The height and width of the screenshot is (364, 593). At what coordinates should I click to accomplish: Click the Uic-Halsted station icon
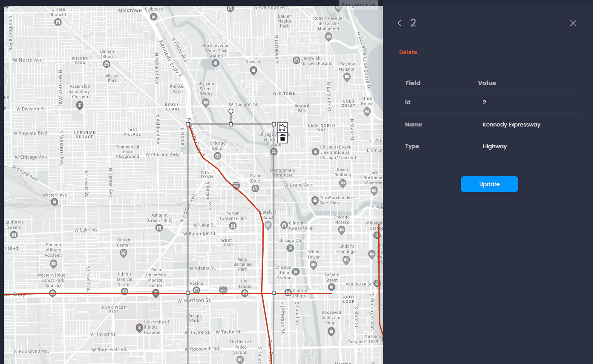245,293
